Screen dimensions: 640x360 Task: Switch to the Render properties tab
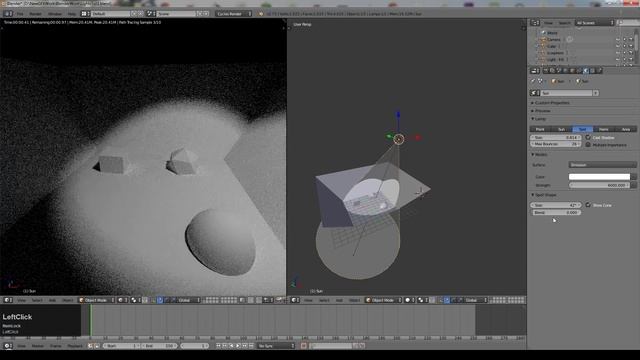click(546, 71)
